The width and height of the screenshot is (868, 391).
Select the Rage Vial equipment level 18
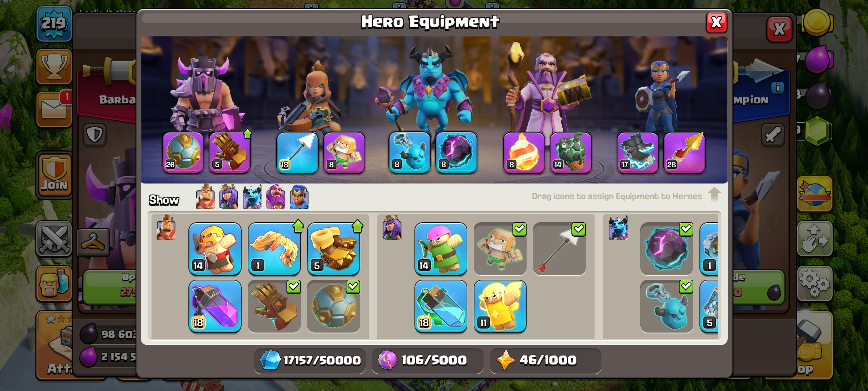[x=215, y=306]
